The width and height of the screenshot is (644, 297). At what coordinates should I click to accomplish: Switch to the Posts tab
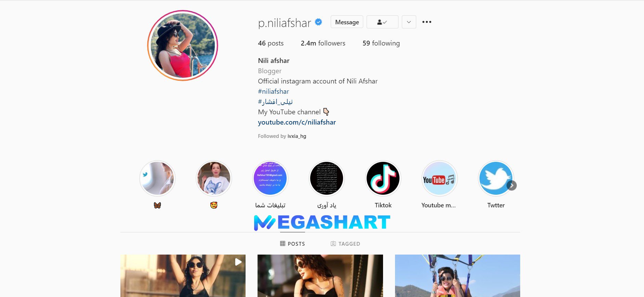(x=292, y=244)
